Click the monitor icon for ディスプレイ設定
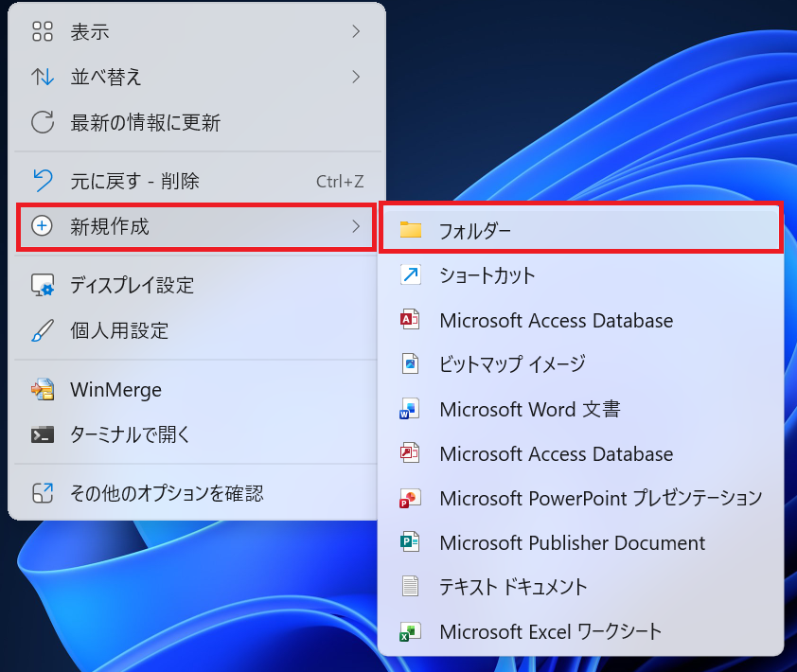797x672 pixels. point(43,285)
